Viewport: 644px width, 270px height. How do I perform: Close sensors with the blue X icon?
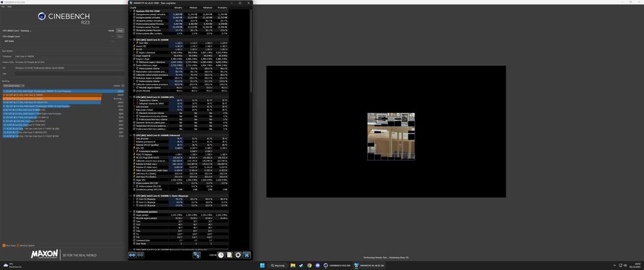point(247,255)
